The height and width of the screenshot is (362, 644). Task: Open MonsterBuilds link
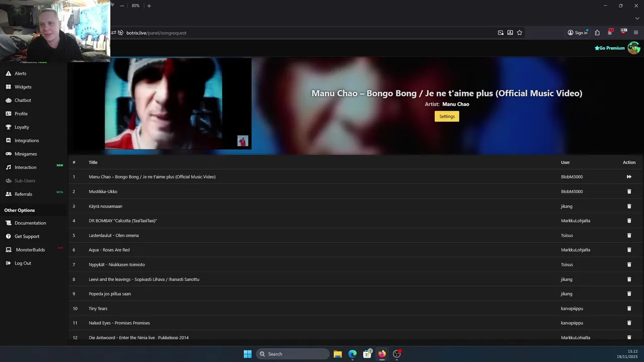(x=30, y=250)
